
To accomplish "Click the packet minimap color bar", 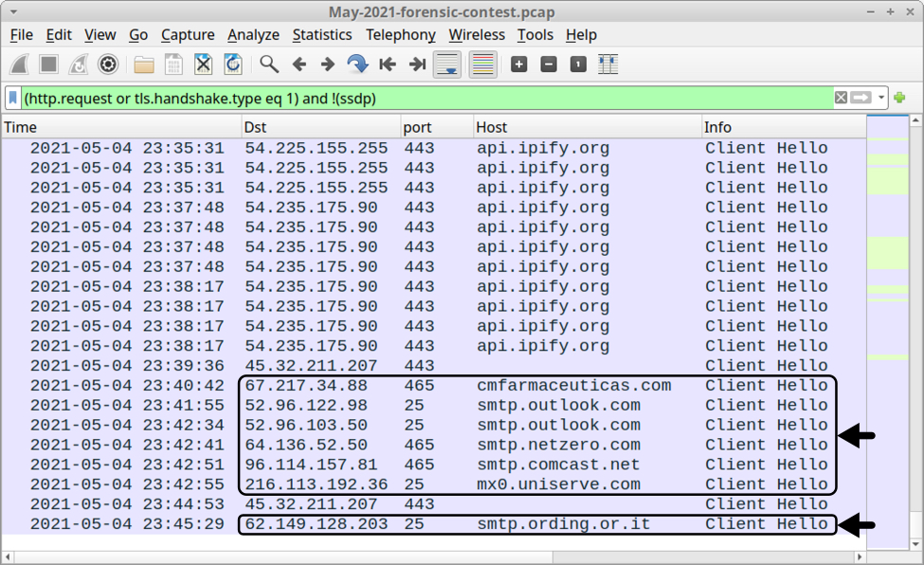I will click(887, 332).
